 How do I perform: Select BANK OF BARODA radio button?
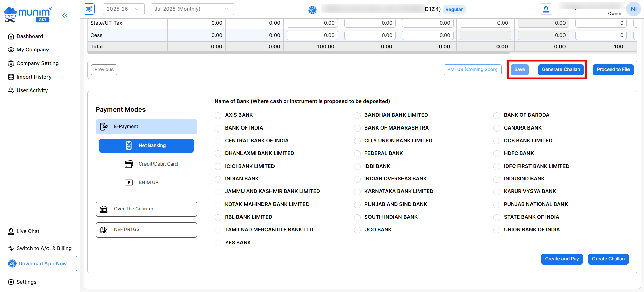[x=496, y=115]
